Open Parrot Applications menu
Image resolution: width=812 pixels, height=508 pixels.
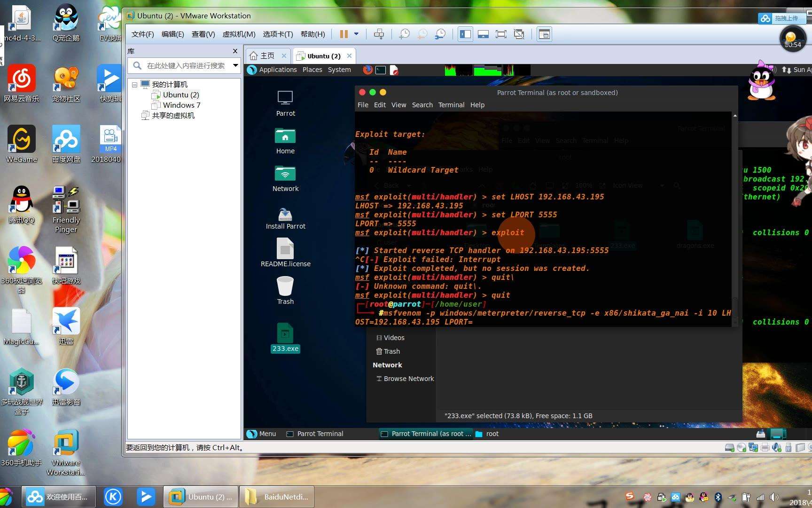[x=277, y=70]
